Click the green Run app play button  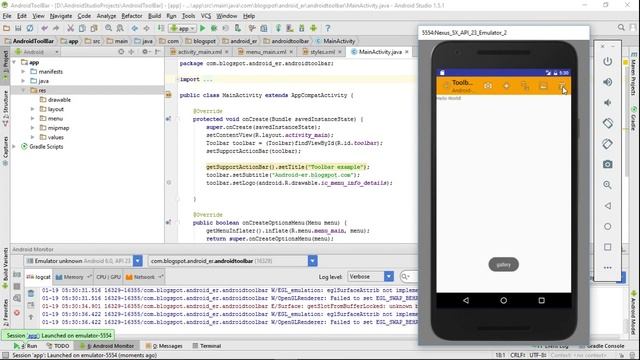(x=202, y=28)
